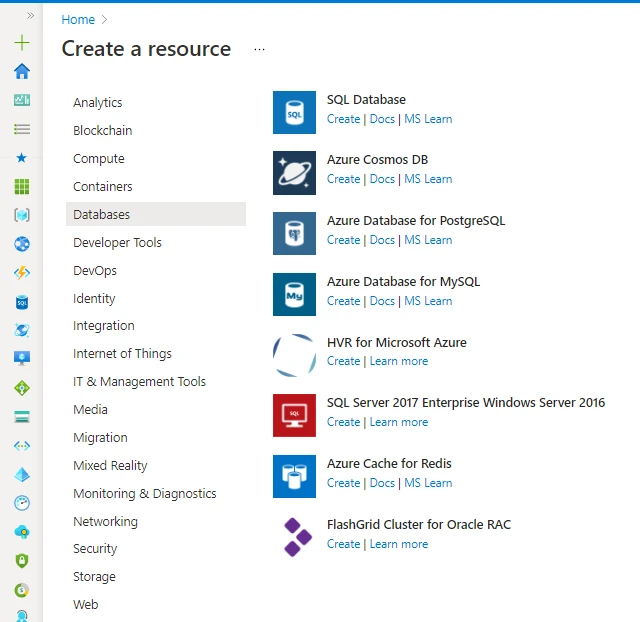Open Dashboard chart icon in sidebar
The width and height of the screenshot is (640, 622).
click(22, 100)
